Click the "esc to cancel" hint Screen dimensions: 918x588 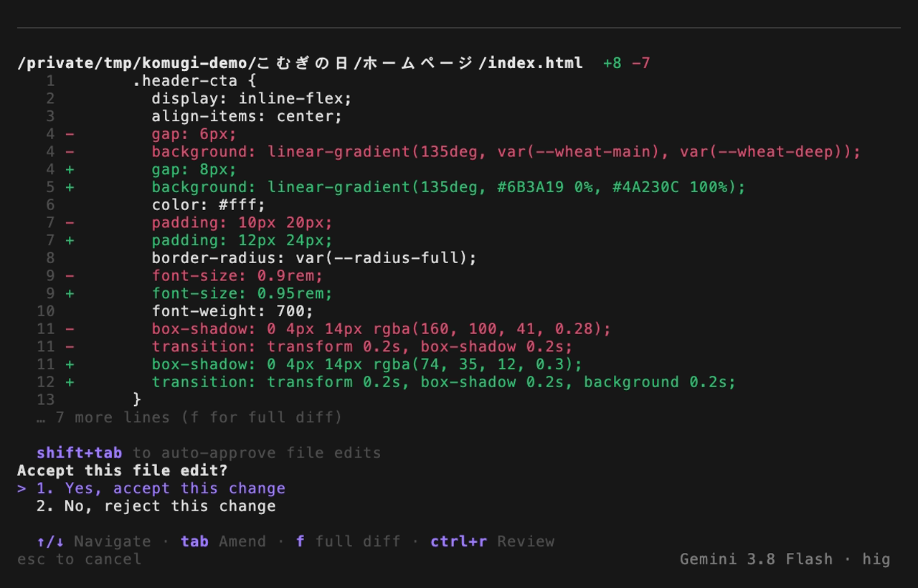(x=80, y=559)
